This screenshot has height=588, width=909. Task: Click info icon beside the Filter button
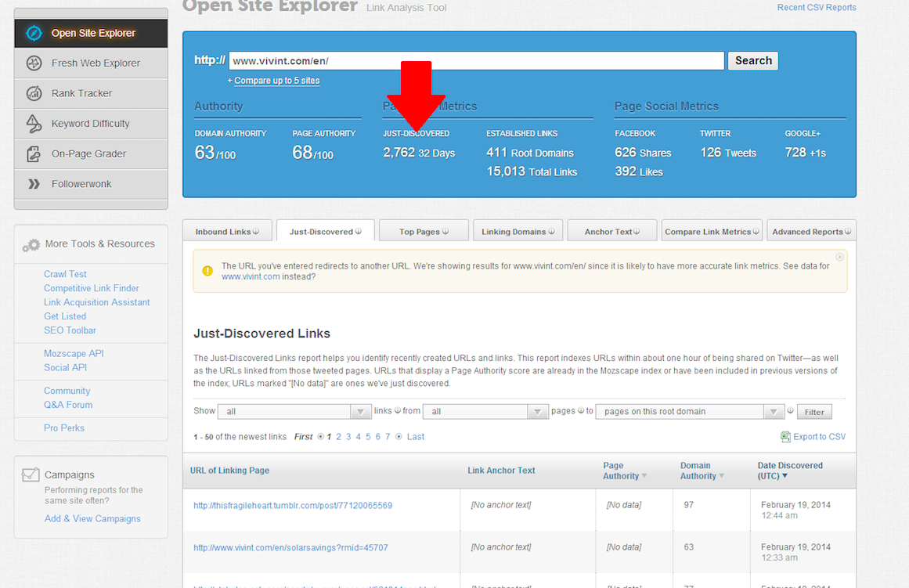click(790, 410)
